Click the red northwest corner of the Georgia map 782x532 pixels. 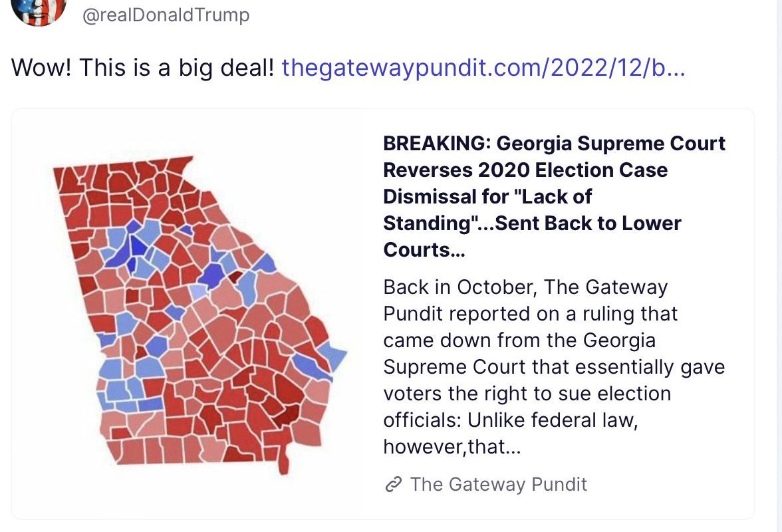[65, 178]
